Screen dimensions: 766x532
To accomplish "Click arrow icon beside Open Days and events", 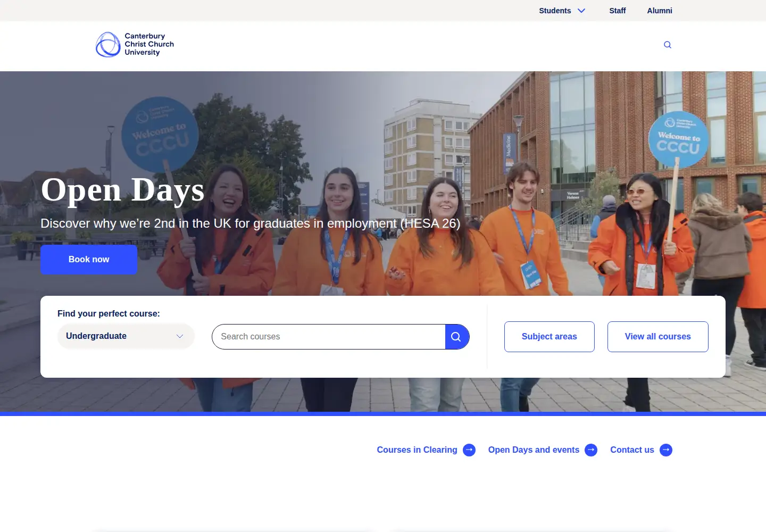I will point(591,450).
